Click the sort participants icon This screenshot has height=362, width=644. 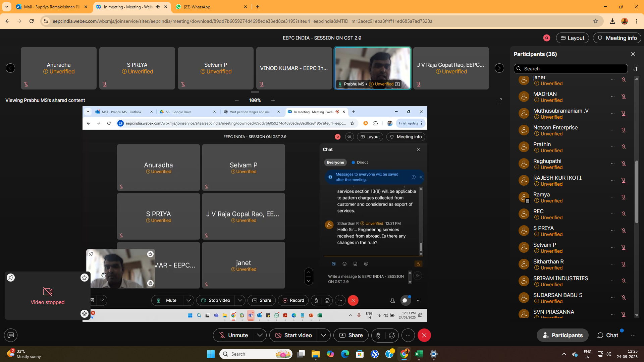pyautogui.click(x=635, y=69)
